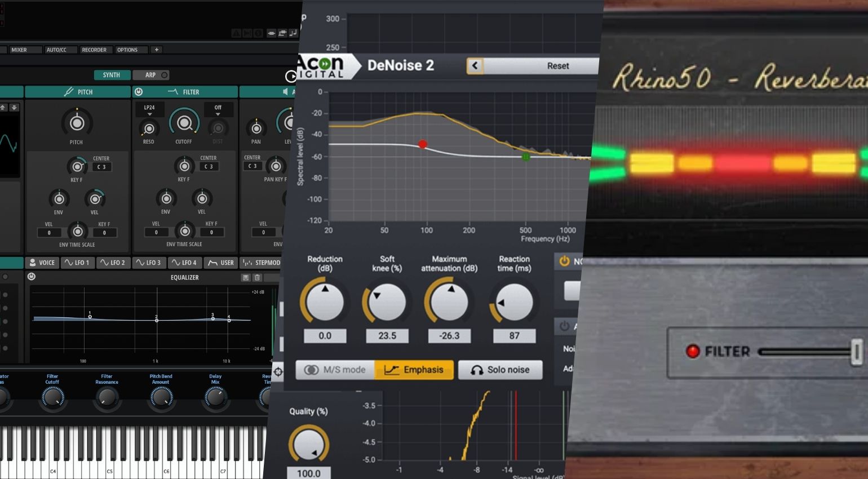Click the Maximum attenuation value field -26.3
Viewport: 868px width, 479px height.
[449, 336]
